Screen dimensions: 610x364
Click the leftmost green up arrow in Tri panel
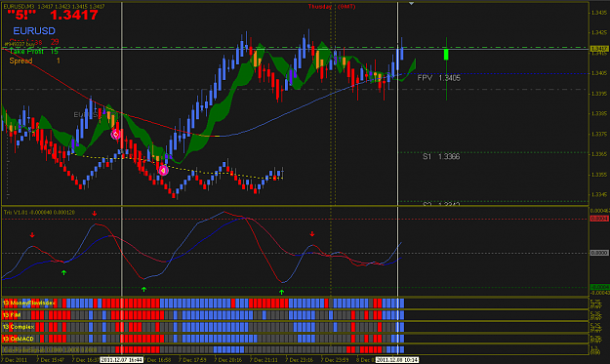63,273
